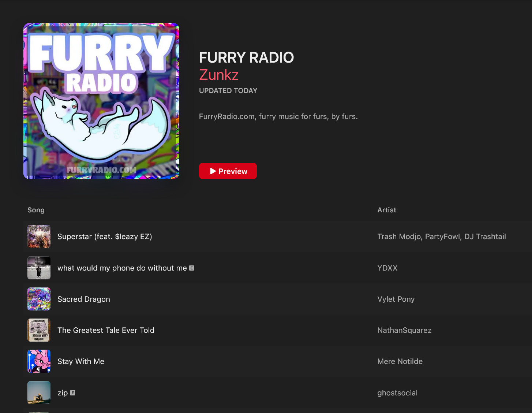The height and width of the screenshot is (413, 532).
Task: Click the Stay With Me album artwork
Action: pyautogui.click(x=39, y=361)
